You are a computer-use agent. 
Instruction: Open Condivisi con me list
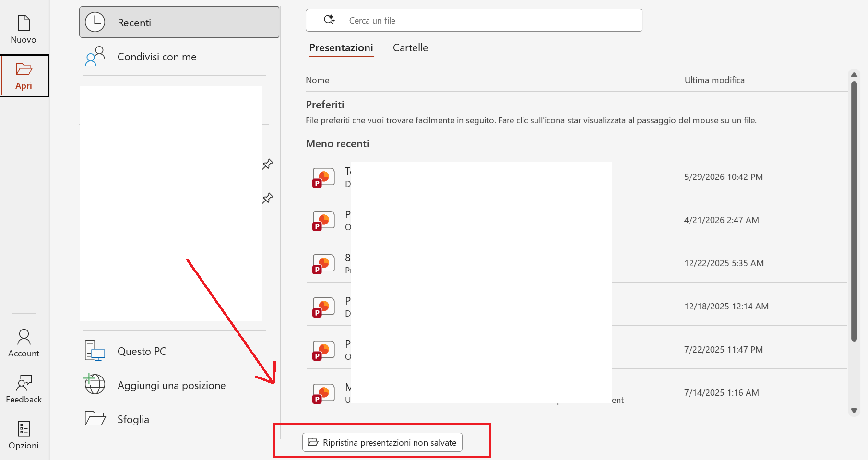pos(179,57)
